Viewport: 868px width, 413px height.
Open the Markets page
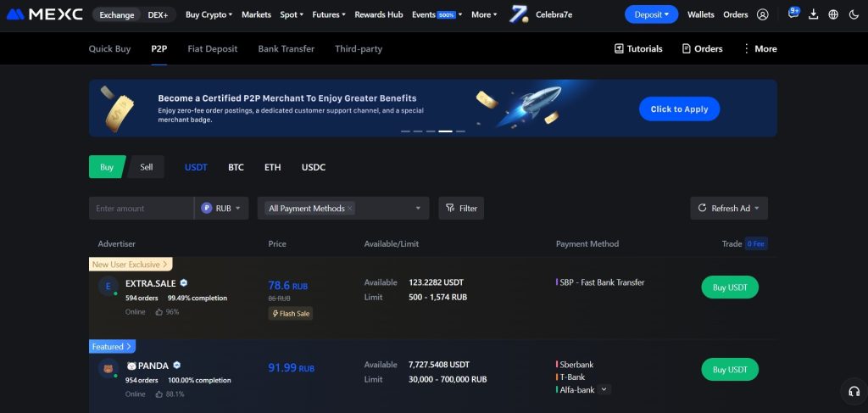pos(256,15)
